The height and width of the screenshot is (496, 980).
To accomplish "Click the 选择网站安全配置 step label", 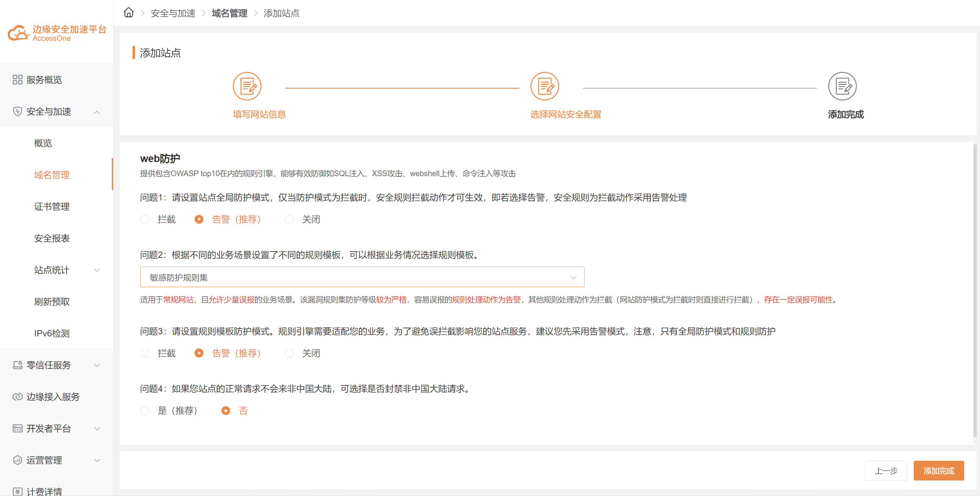I will (x=566, y=114).
